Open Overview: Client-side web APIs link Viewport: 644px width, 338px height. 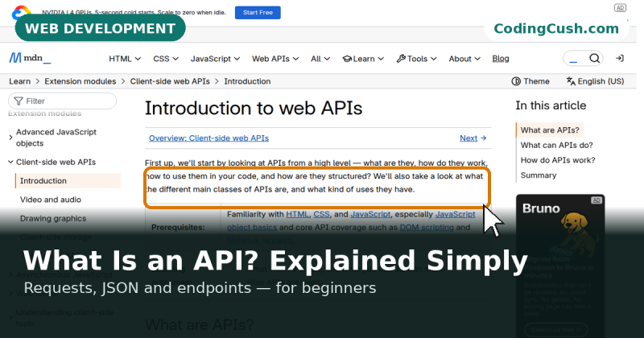208,138
